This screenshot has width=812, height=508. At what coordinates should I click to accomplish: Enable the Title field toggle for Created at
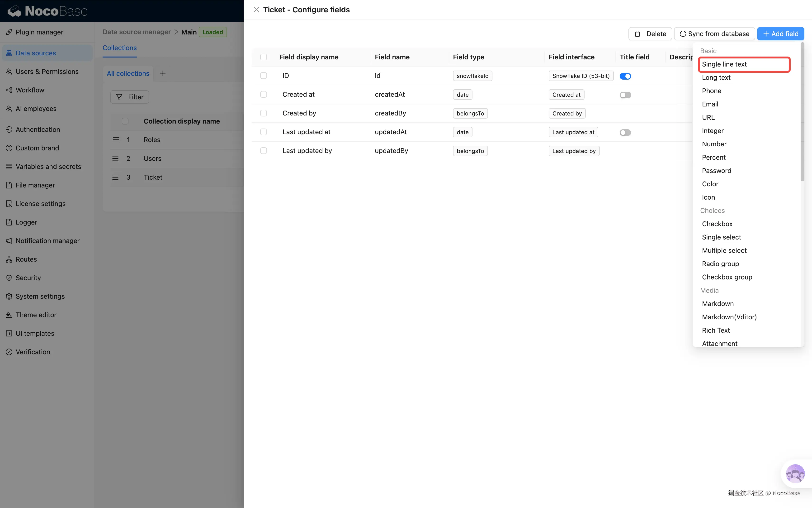click(x=625, y=95)
